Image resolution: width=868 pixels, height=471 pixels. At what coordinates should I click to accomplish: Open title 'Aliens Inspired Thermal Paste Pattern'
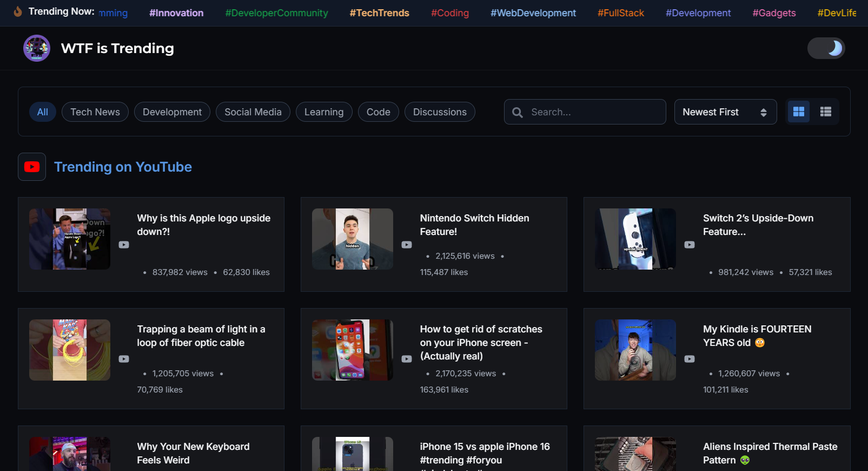[770, 453]
